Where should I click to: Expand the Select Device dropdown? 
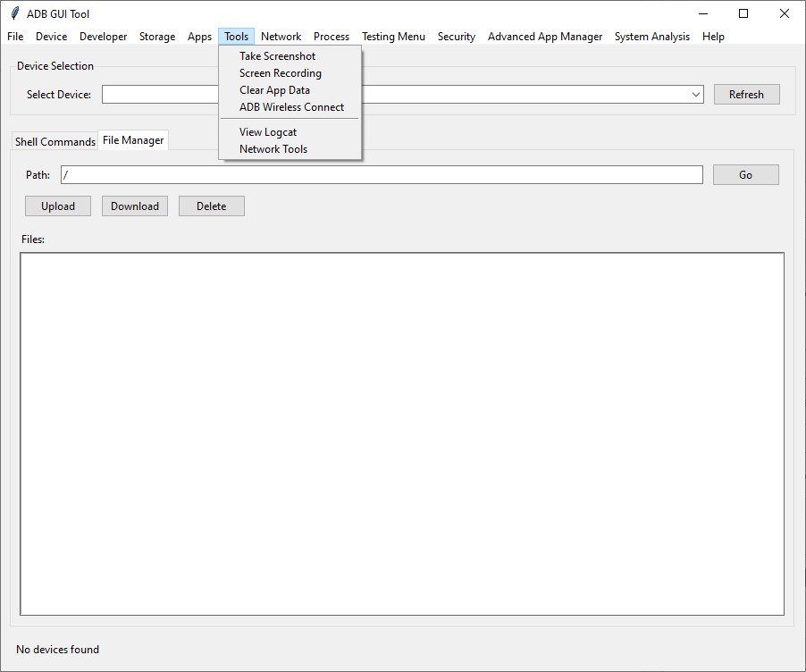[x=696, y=94]
